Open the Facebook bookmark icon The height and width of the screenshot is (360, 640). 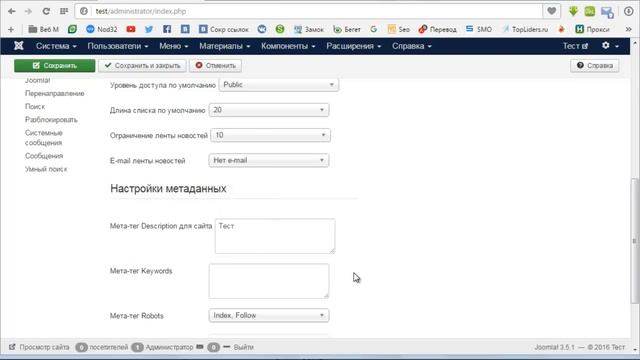167,29
